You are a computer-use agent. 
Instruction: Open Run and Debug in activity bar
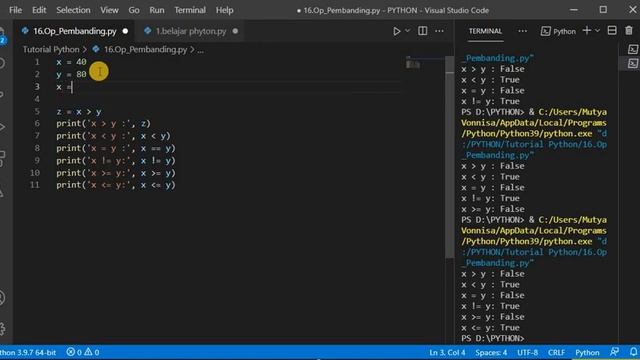2,127
